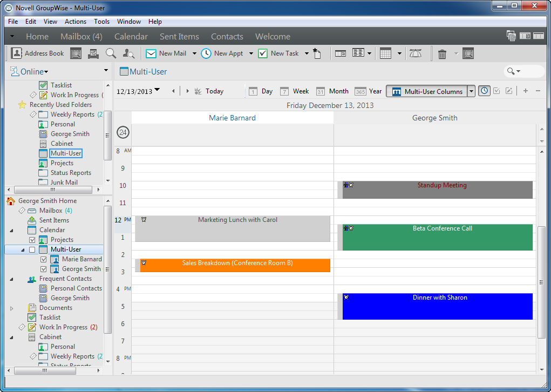Open the Multi-User Columns view dropdown arrow
Image resolution: width=551 pixels, height=392 pixels.
471,91
